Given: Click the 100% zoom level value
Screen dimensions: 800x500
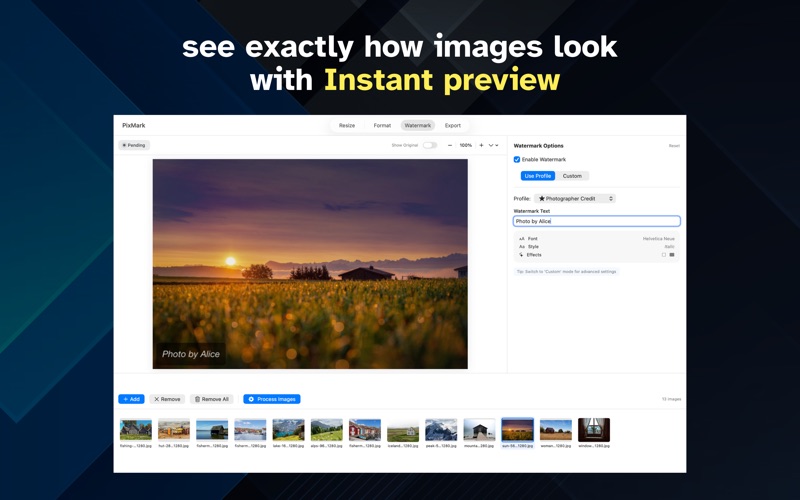Looking at the screenshot, I should pyautogui.click(x=465, y=145).
